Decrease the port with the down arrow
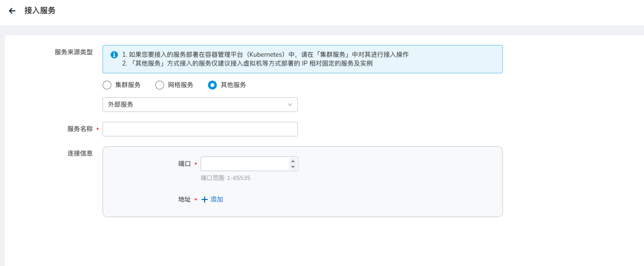 tap(292, 167)
